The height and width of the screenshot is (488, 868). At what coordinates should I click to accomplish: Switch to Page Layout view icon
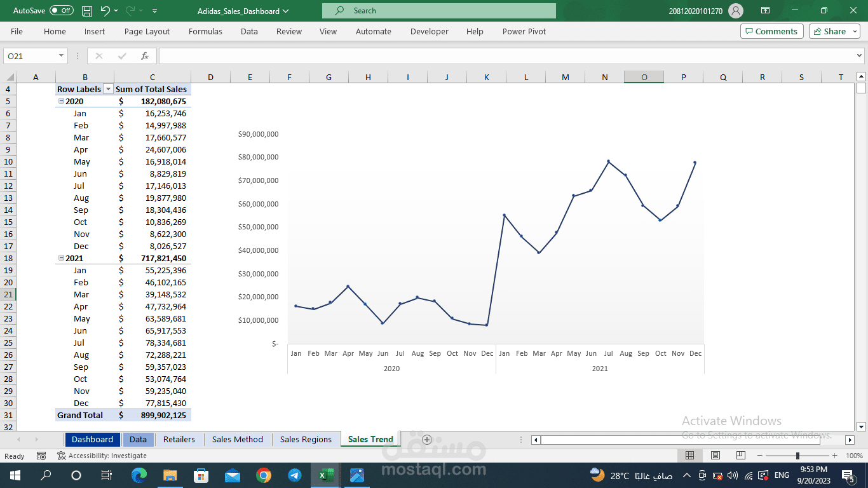(x=715, y=456)
